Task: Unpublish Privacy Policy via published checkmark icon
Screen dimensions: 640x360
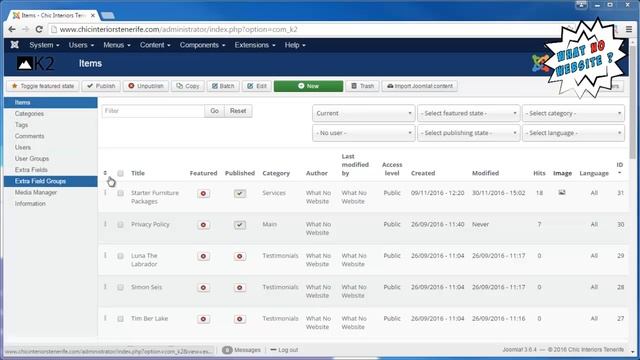Action: point(240,224)
